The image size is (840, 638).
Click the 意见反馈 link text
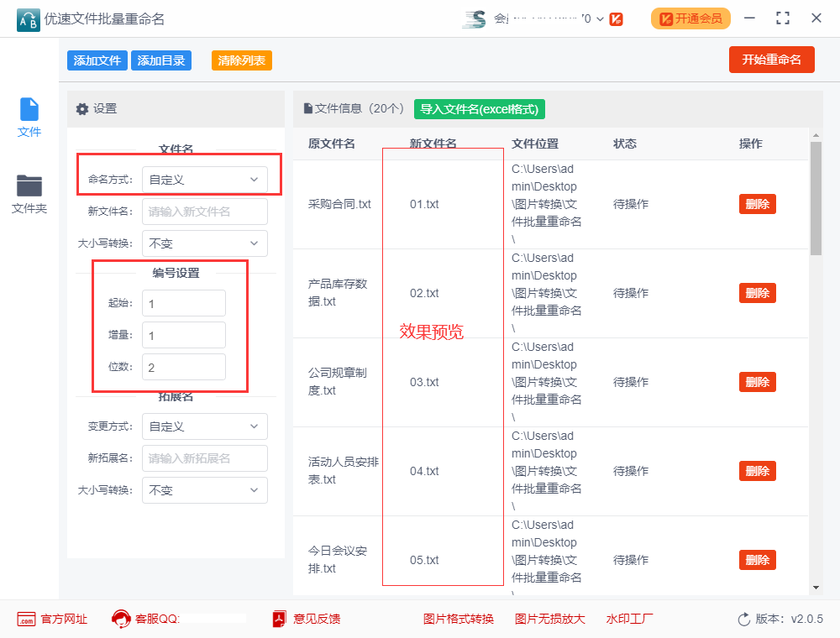(317, 620)
